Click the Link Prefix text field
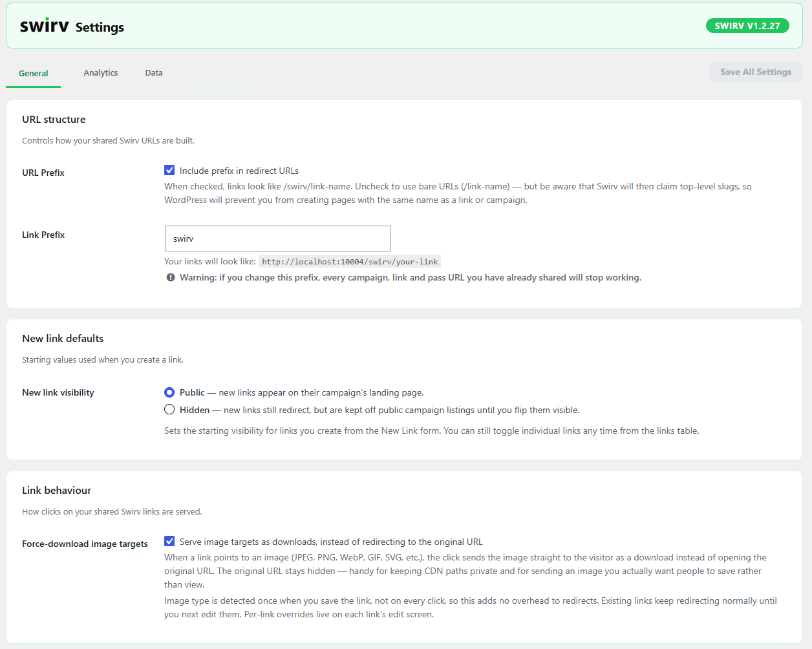 click(278, 239)
